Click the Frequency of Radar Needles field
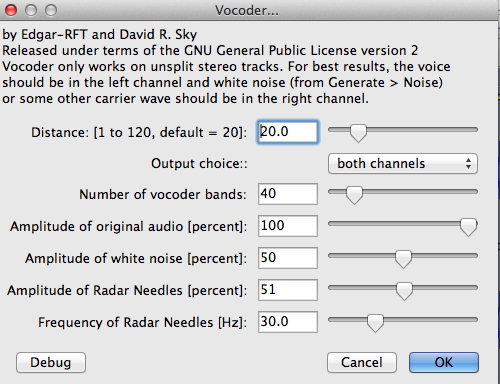Image resolution: width=500 pixels, height=384 pixels. 288,322
